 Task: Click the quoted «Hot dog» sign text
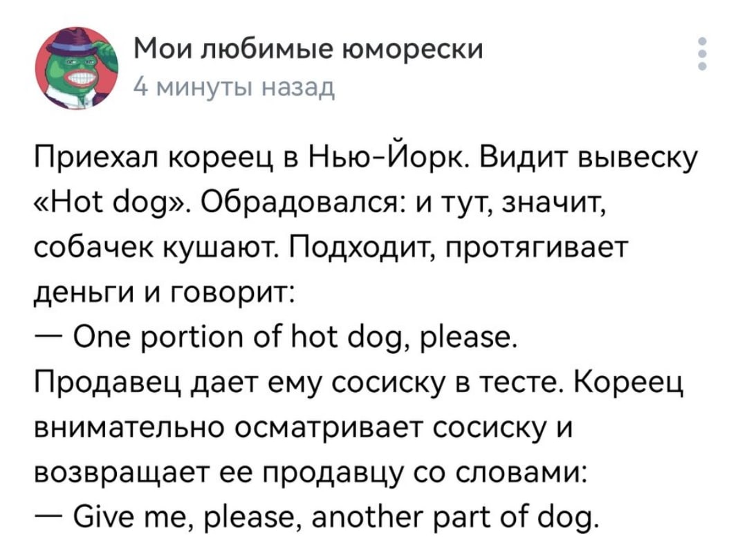tap(114, 203)
